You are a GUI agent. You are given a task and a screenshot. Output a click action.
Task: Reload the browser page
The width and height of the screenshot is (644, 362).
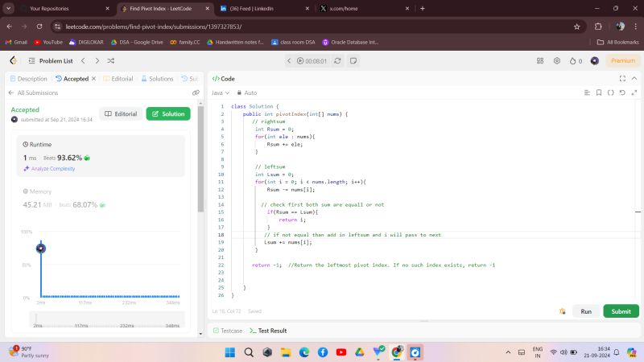pyautogui.click(x=39, y=27)
